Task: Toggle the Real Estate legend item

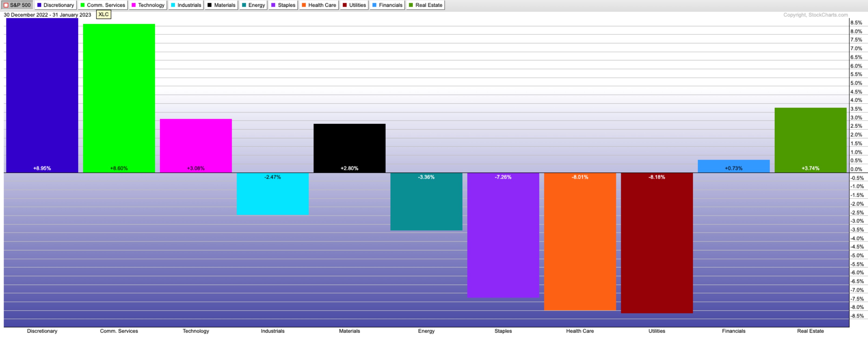Action: click(x=425, y=5)
